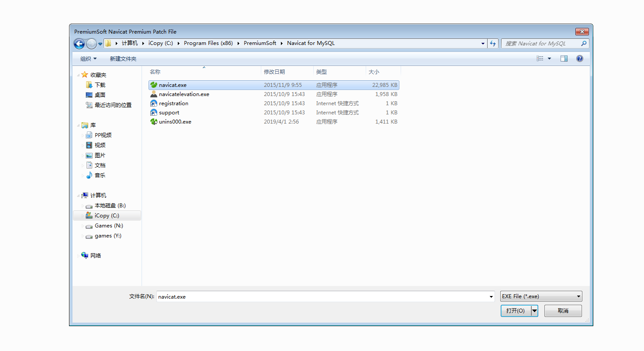Screen dimensions: 644x351
Task: Open the 打开 button split arrow
Action: click(x=534, y=311)
